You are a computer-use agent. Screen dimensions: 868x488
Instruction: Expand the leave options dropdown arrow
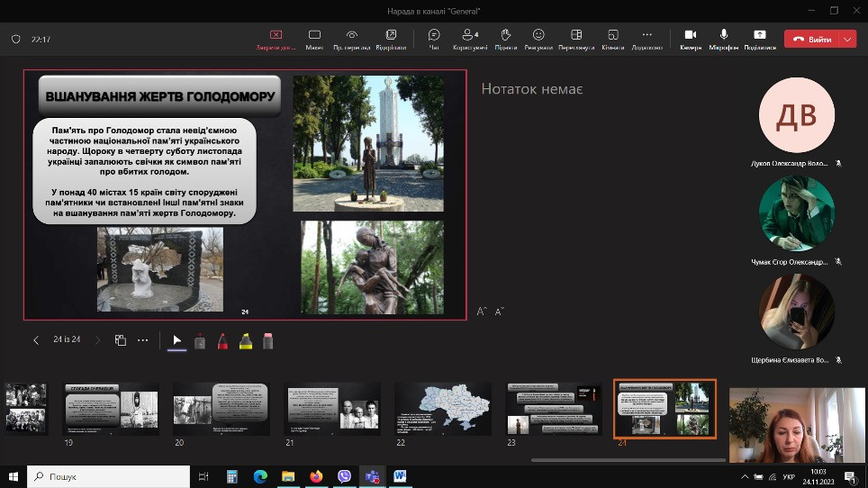pos(847,40)
